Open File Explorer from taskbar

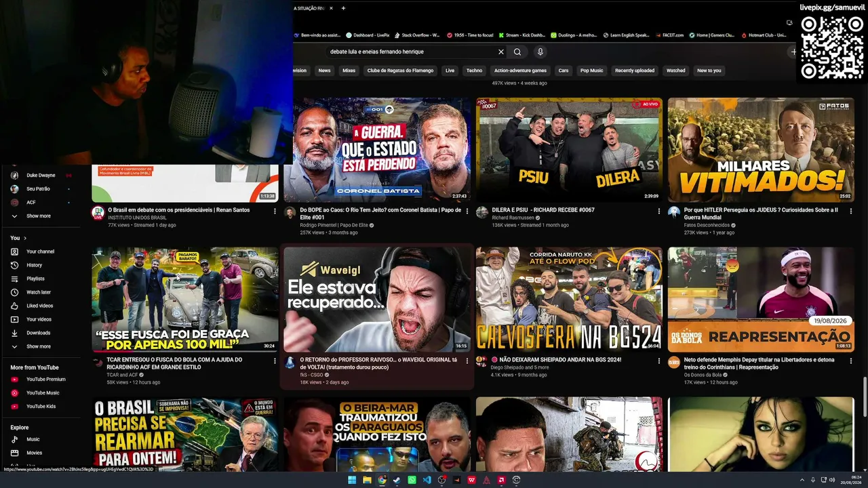[x=367, y=480]
